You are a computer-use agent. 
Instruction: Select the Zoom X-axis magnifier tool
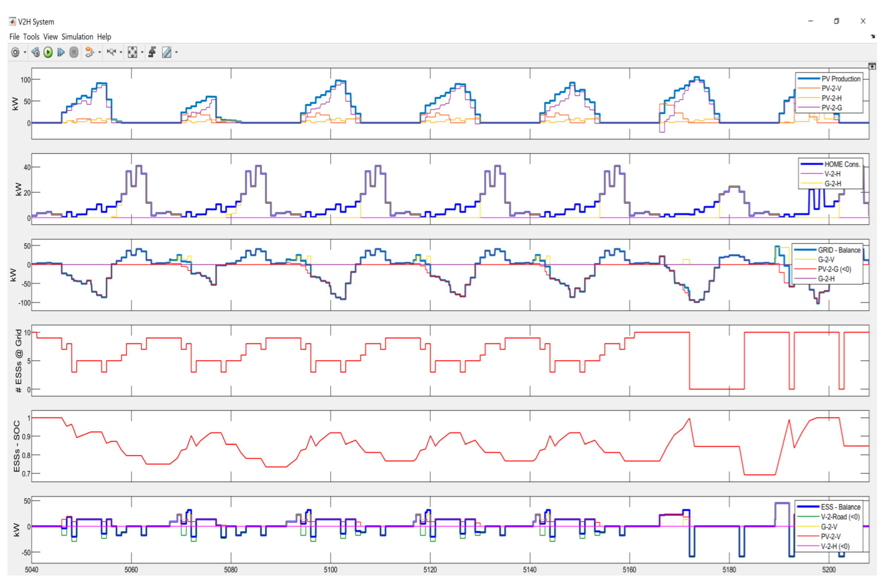pyautogui.click(x=111, y=52)
